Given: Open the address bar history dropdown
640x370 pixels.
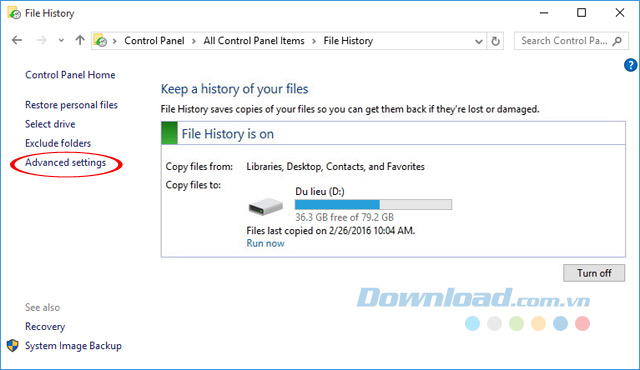Looking at the screenshot, I should pyautogui.click(x=479, y=41).
